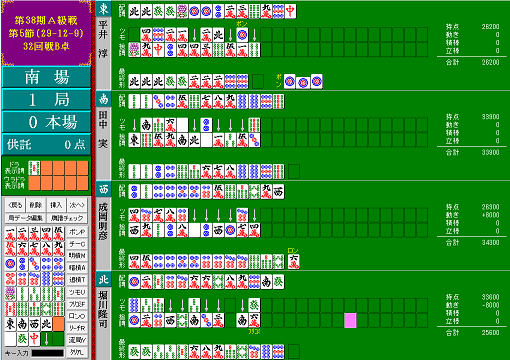Click the black キー入力 key input field
Image resolution: width=510 pixels, height=360 pixels.
click(x=47, y=353)
